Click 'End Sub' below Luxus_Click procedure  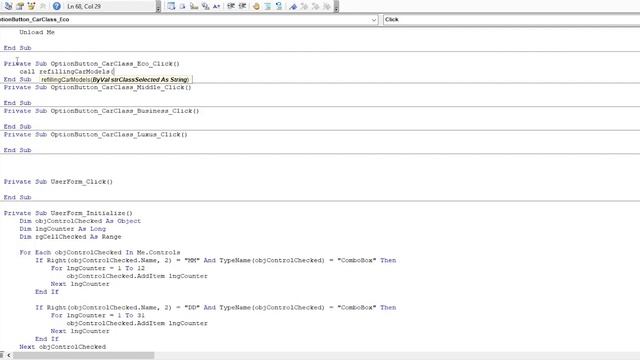tap(18, 150)
